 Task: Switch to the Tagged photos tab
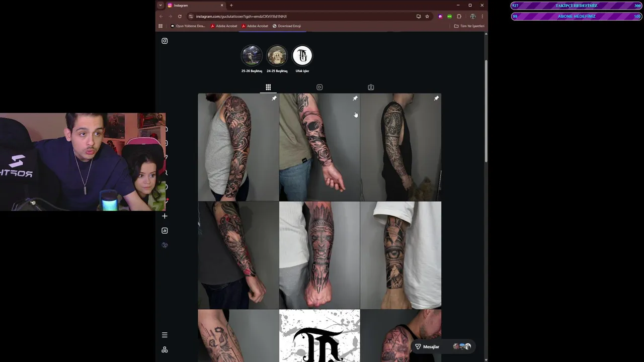371,87
